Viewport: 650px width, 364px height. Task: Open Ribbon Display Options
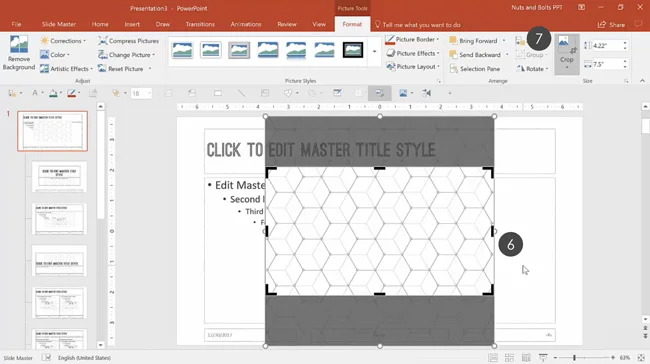[x=581, y=7]
